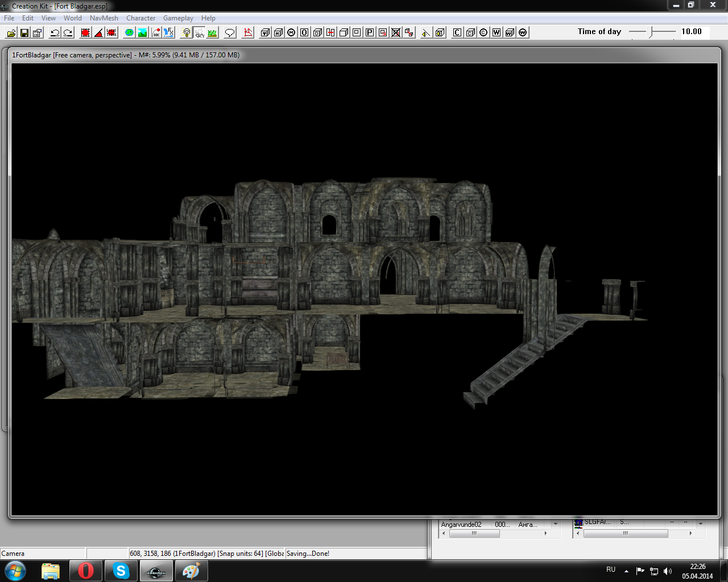The image size is (728, 582).
Task: Click the horizontal scrollbar under Angarvunde02 list
Action: 495,534
